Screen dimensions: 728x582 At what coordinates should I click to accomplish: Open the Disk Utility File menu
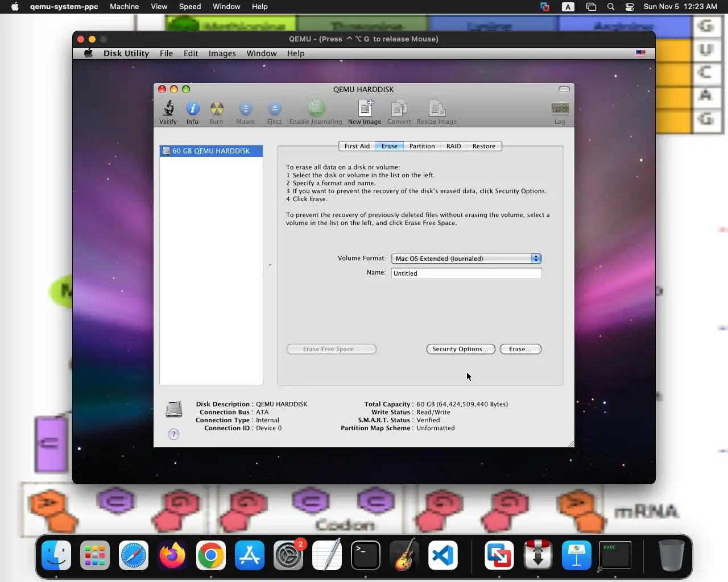[x=166, y=53]
